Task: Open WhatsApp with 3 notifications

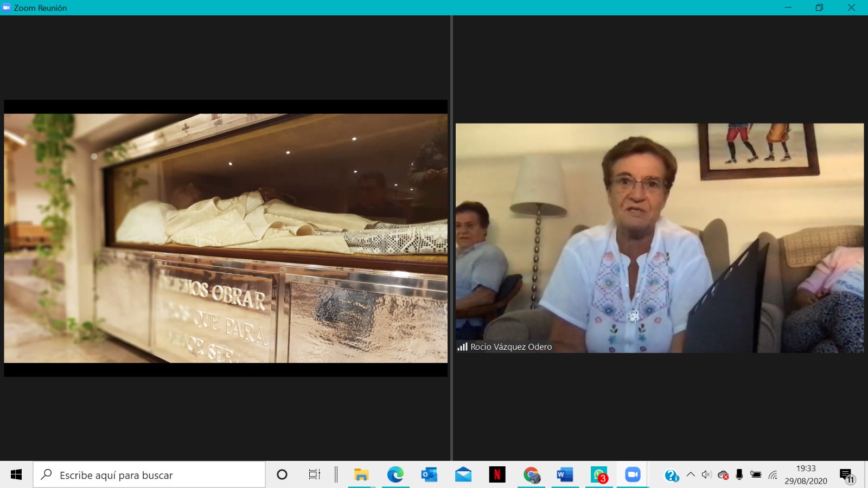Action: 599,475
